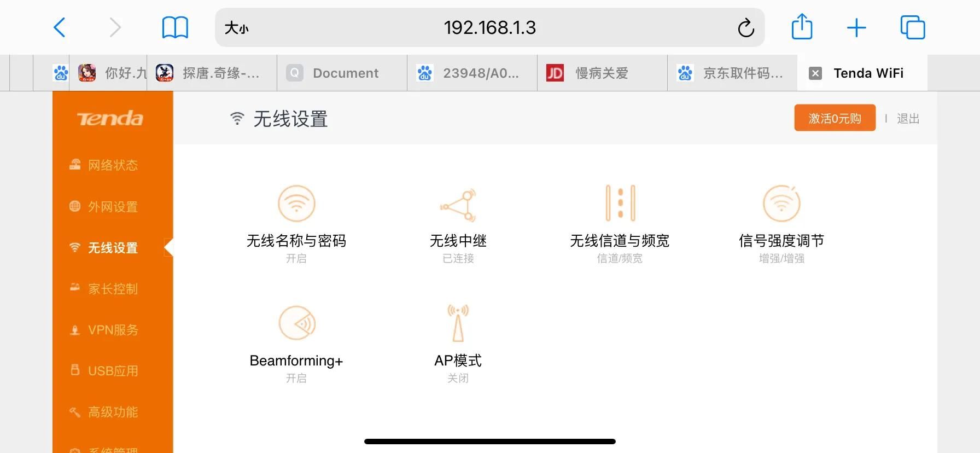Open the wireless repeater (无线中继) icon
Screen dimensions: 980x453
(x=458, y=205)
